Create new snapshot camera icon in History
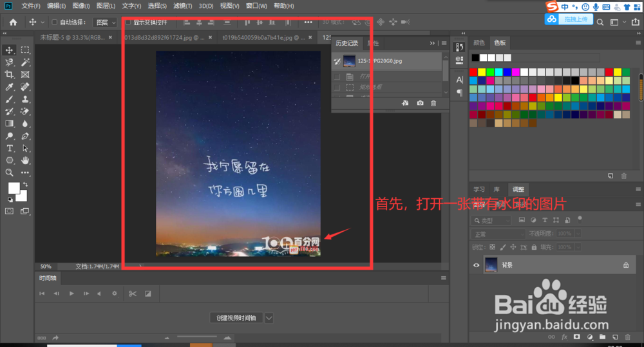 [420, 103]
